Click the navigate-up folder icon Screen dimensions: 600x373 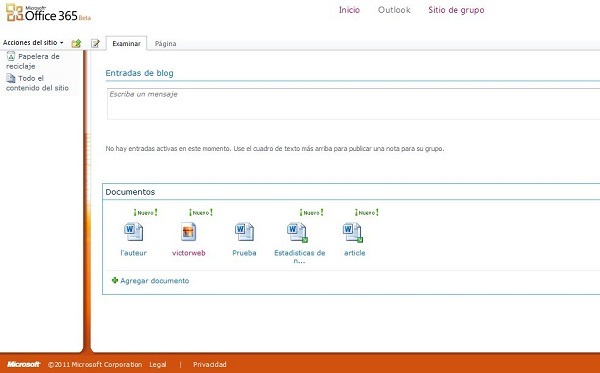click(x=77, y=43)
